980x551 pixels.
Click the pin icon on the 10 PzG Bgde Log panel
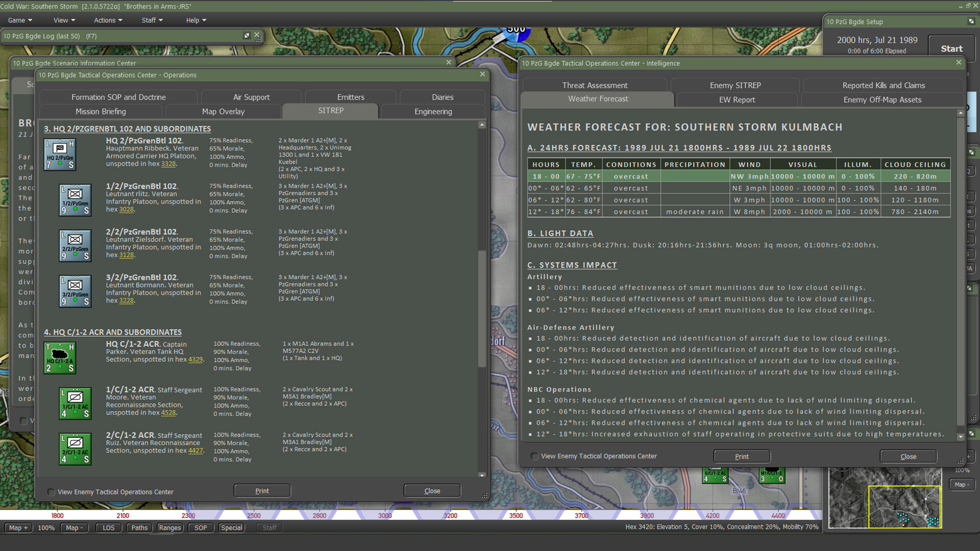[247, 36]
